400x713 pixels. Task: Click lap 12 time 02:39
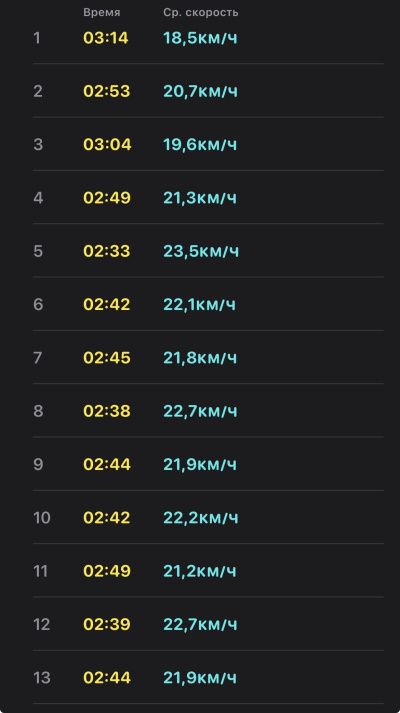[x=107, y=624]
